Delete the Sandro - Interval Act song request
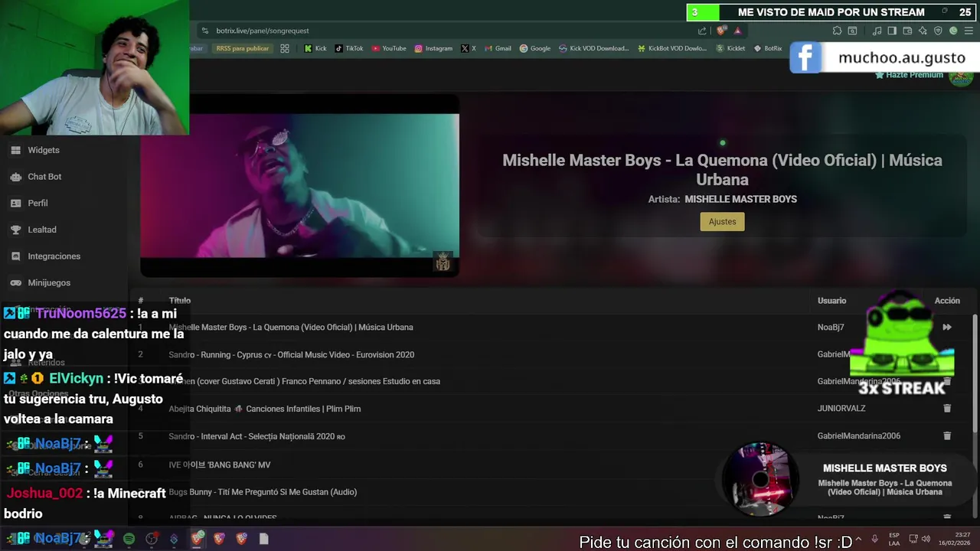 [947, 436]
